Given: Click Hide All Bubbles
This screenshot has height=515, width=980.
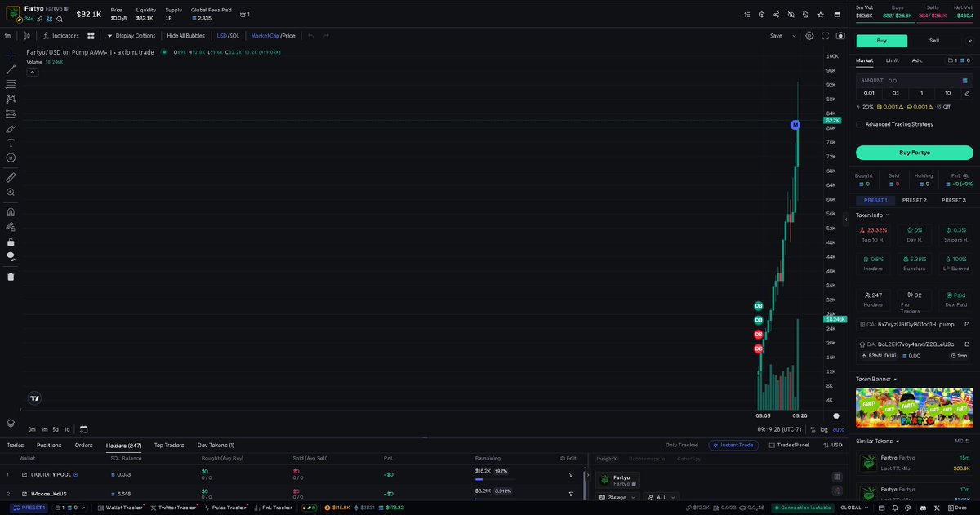Looking at the screenshot, I should click(186, 36).
